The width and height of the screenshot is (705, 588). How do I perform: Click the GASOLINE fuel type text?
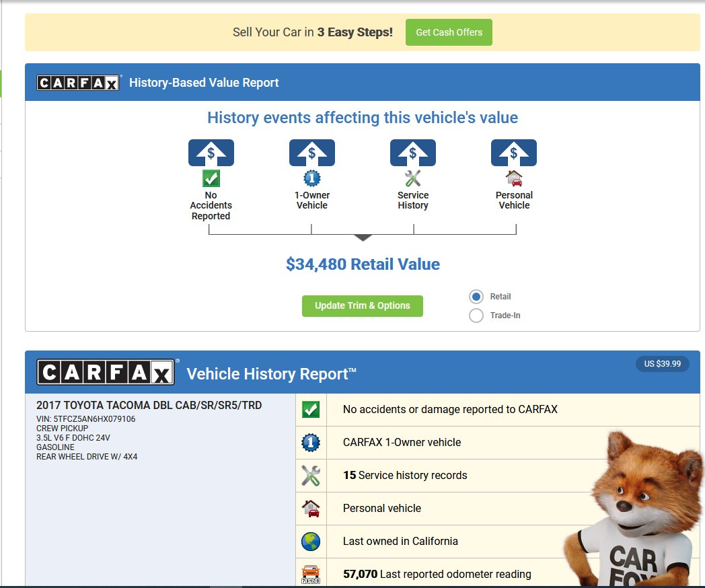55,447
